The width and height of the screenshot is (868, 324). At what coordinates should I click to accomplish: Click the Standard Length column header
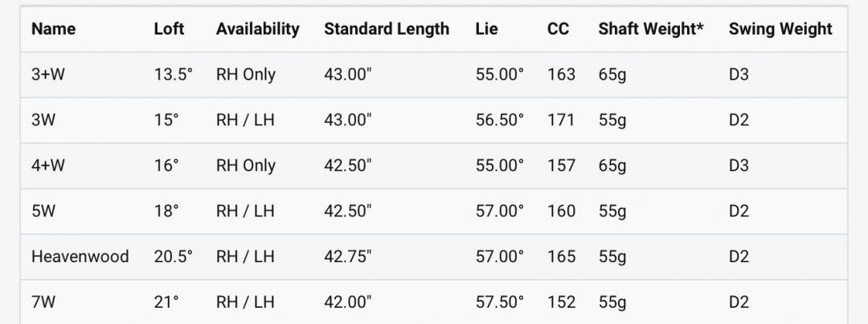[x=387, y=29]
